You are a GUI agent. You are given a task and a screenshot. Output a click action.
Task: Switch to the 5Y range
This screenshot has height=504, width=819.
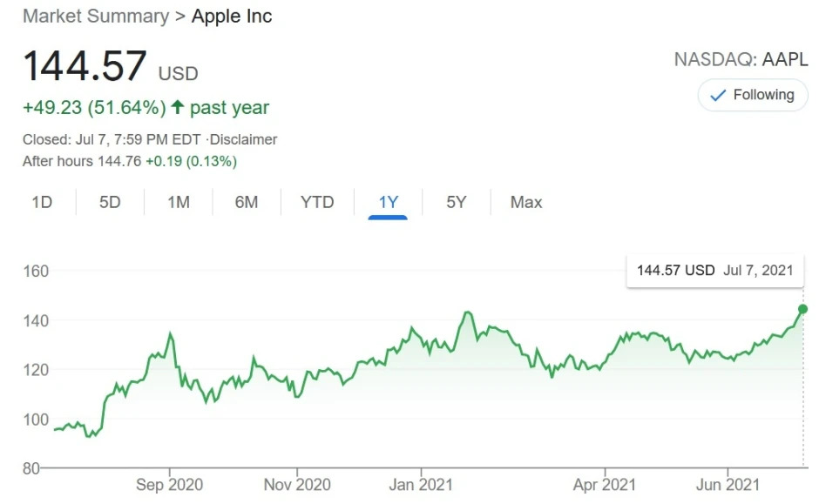(455, 201)
